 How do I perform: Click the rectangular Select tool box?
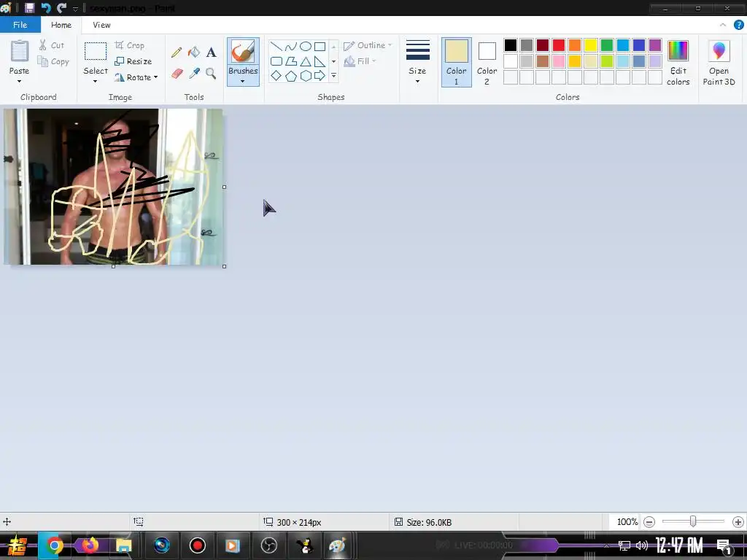click(96, 52)
